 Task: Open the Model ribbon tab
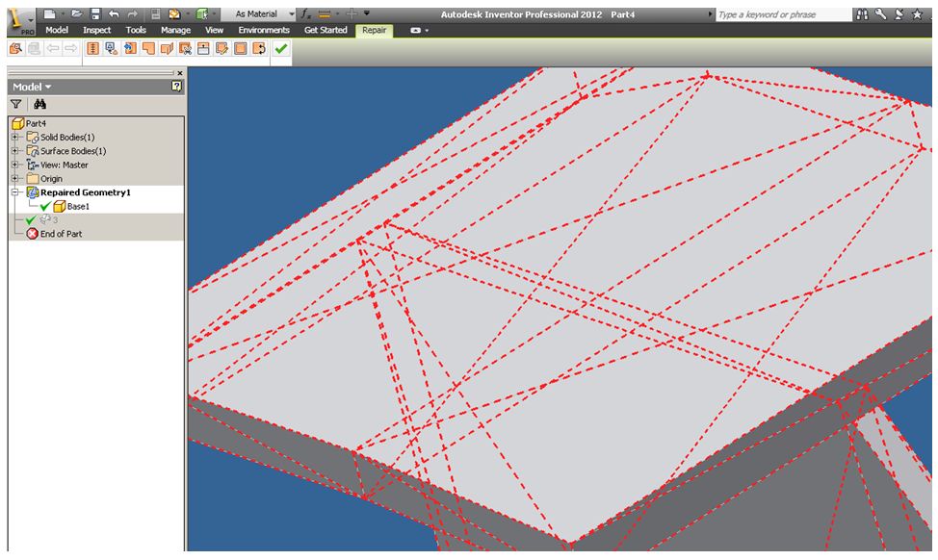pyautogui.click(x=57, y=30)
